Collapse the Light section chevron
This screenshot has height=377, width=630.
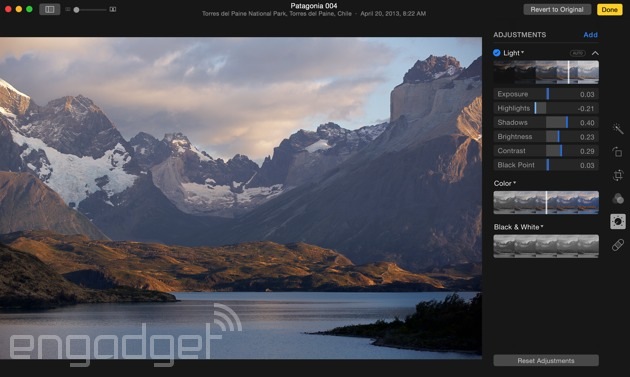(595, 53)
